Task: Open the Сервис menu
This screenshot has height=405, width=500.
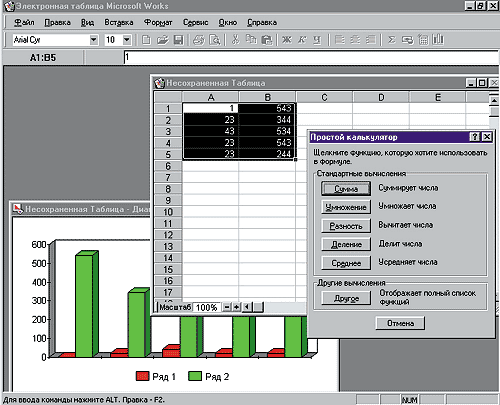Action: [195, 22]
